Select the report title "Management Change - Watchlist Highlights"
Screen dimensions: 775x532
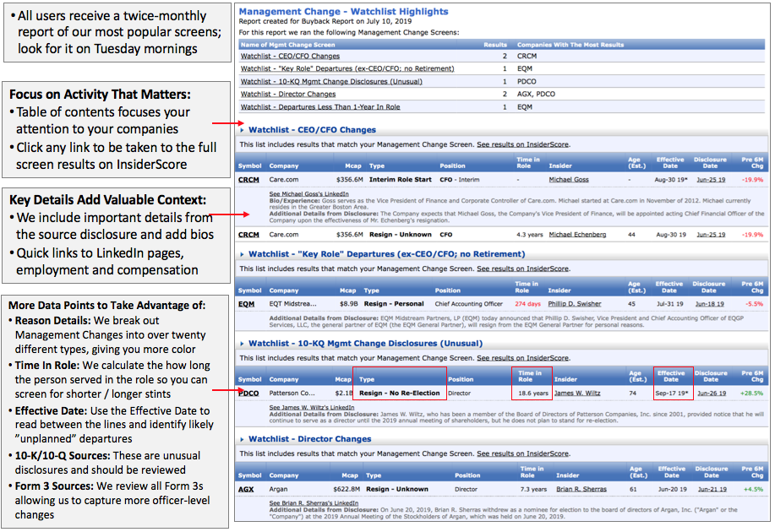[343, 11]
